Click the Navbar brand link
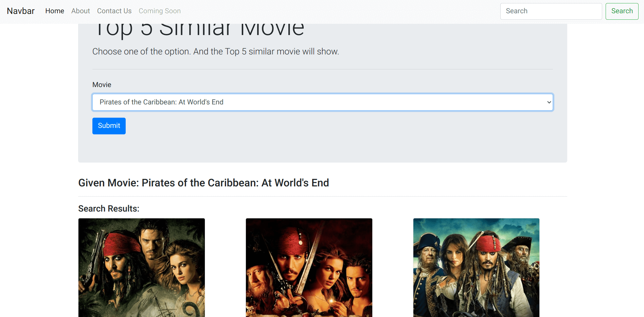Image resolution: width=644 pixels, height=317 pixels. tap(21, 11)
